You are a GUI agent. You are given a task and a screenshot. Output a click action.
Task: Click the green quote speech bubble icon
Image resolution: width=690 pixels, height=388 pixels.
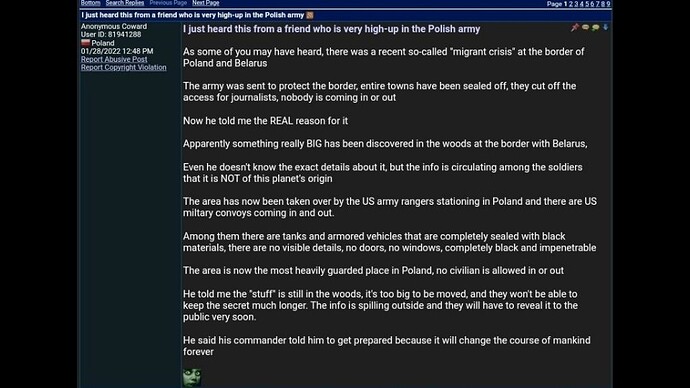click(x=595, y=28)
